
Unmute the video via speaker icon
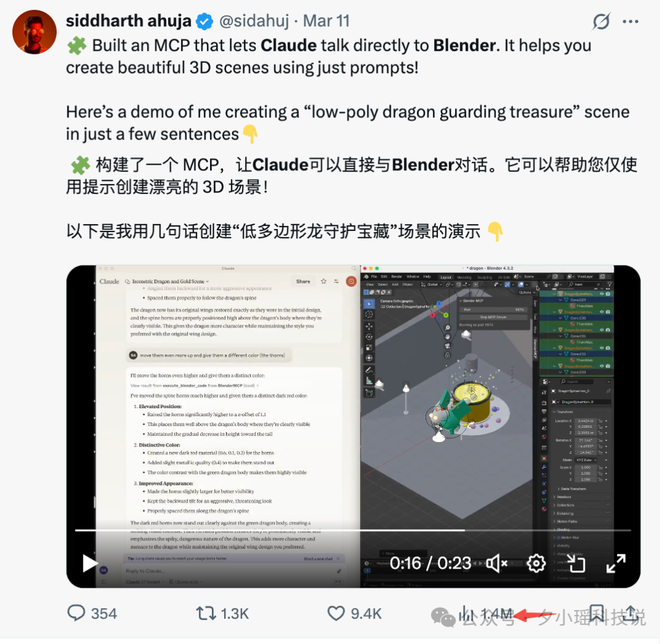(497, 564)
